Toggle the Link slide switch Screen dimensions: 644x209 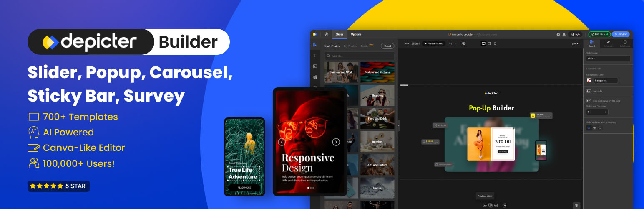589,91
